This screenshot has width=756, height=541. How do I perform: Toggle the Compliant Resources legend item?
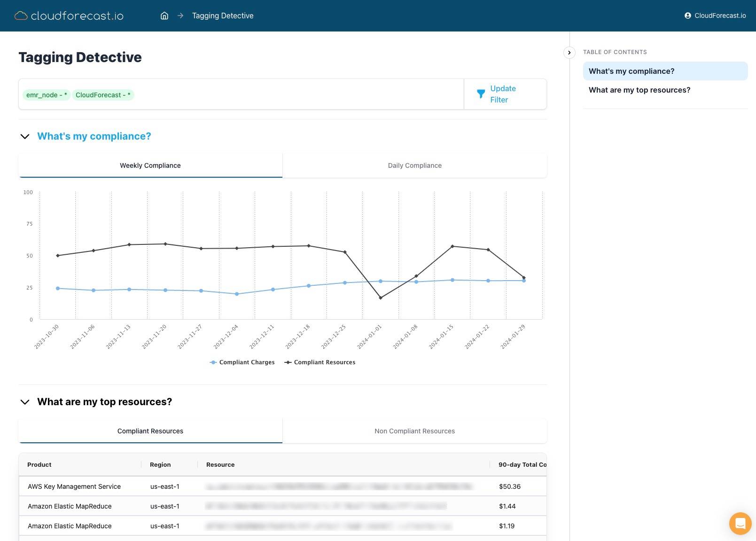[320, 362]
